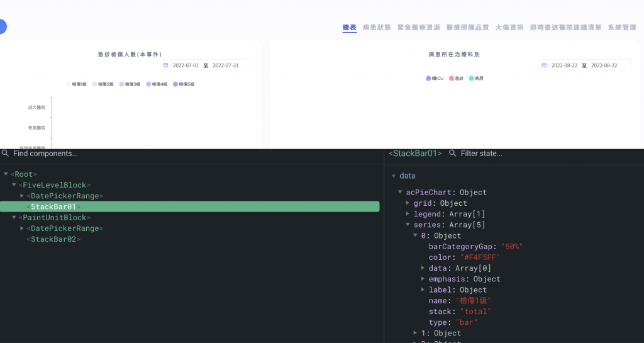Collapse the FiveLevelBlock node
This screenshot has height=343, width=644.
(x=14, y=185)
